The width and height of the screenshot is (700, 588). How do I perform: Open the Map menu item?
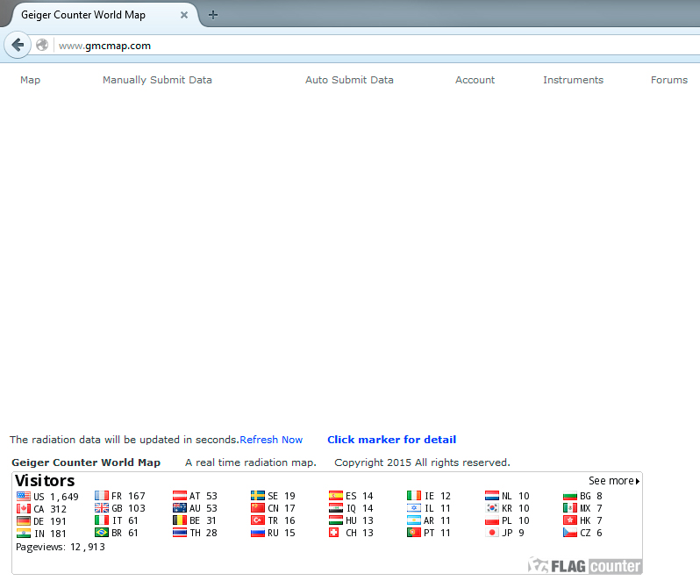[x=31, y=80]
